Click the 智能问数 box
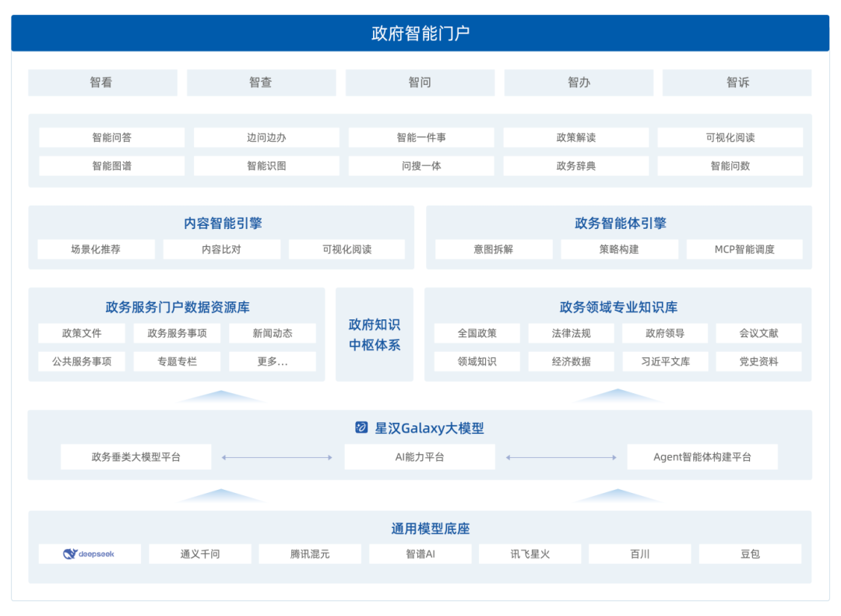 point(730,166)
